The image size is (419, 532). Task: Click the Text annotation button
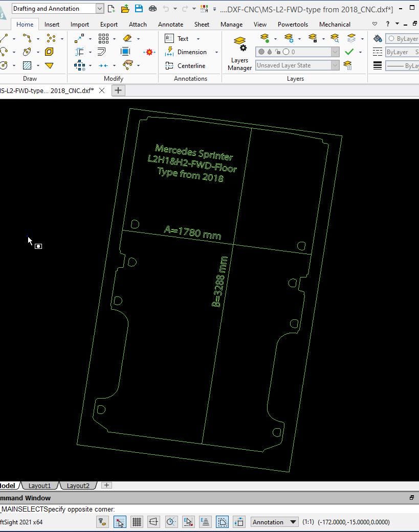(x=177, y=39)
